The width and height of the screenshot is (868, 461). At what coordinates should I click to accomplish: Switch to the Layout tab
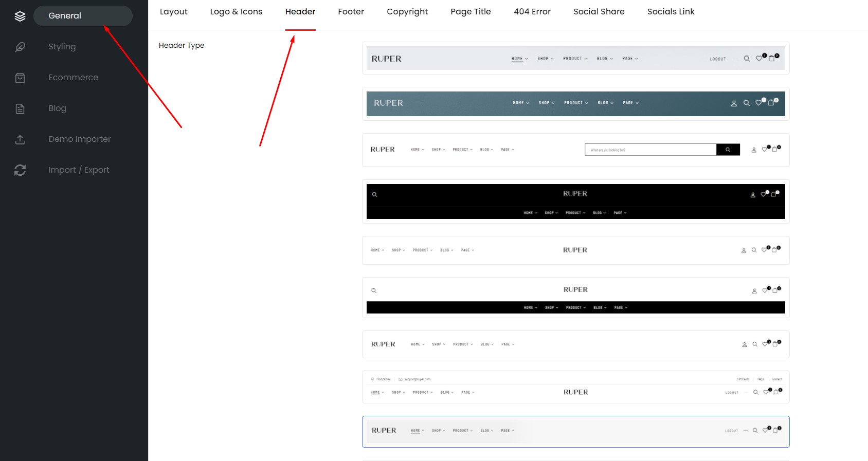(174, 12)
